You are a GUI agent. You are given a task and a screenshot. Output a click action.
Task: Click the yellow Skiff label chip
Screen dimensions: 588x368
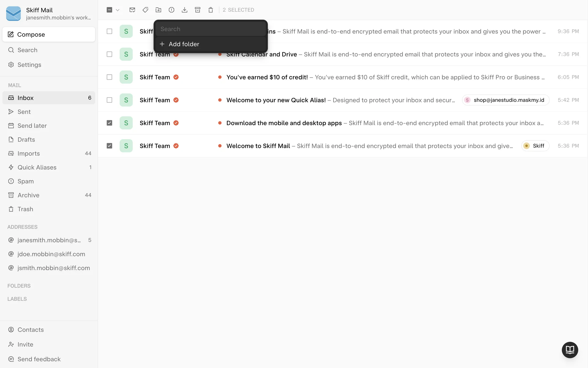tap(535, 146)
